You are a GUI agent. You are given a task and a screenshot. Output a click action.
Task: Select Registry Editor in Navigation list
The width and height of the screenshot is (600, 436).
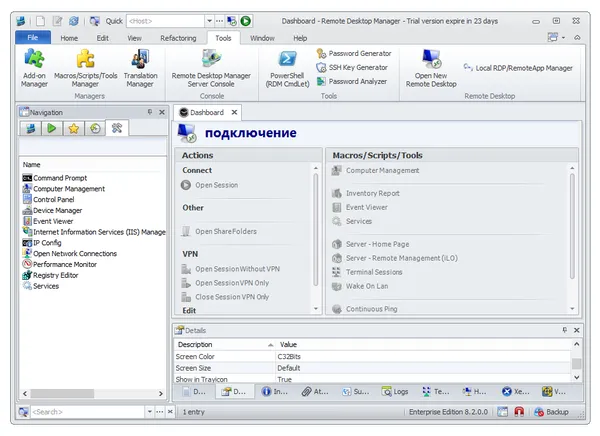pos(51,275)
